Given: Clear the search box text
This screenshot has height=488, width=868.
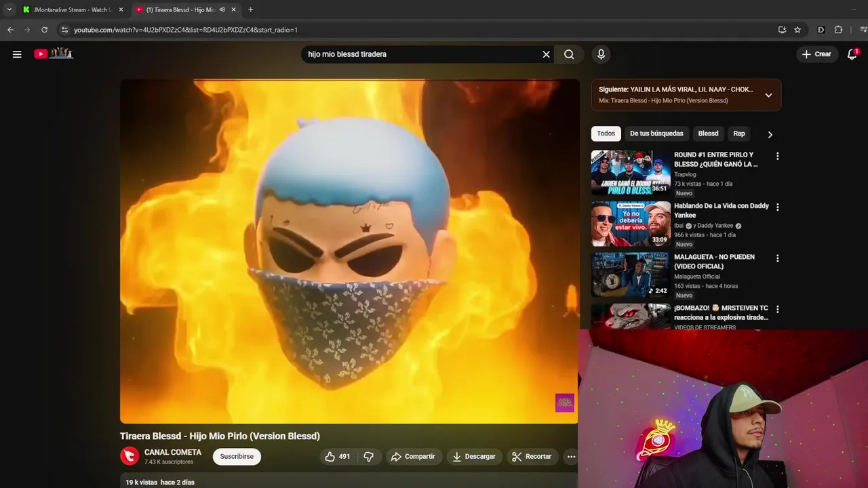Looking at the screenshot, I should [546, 54].
